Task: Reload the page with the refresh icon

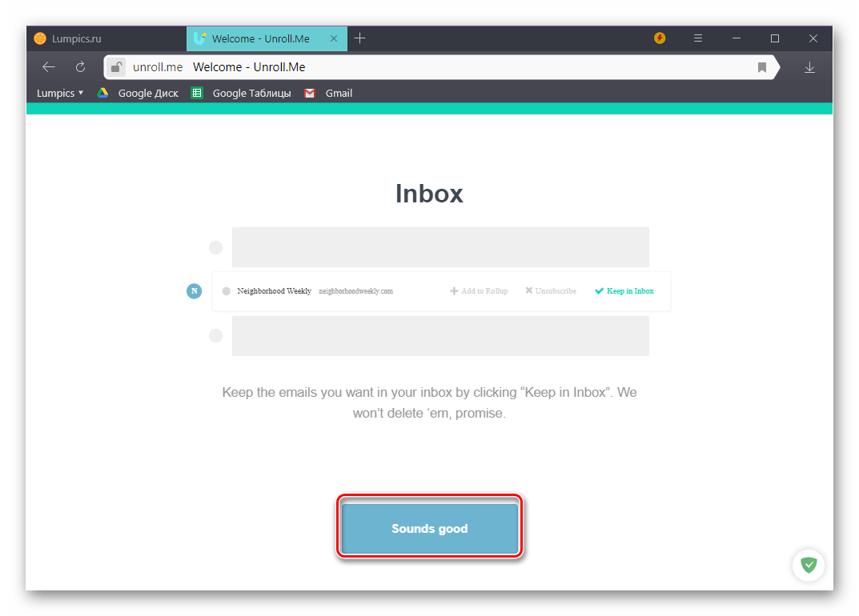Action: [81, 67]
